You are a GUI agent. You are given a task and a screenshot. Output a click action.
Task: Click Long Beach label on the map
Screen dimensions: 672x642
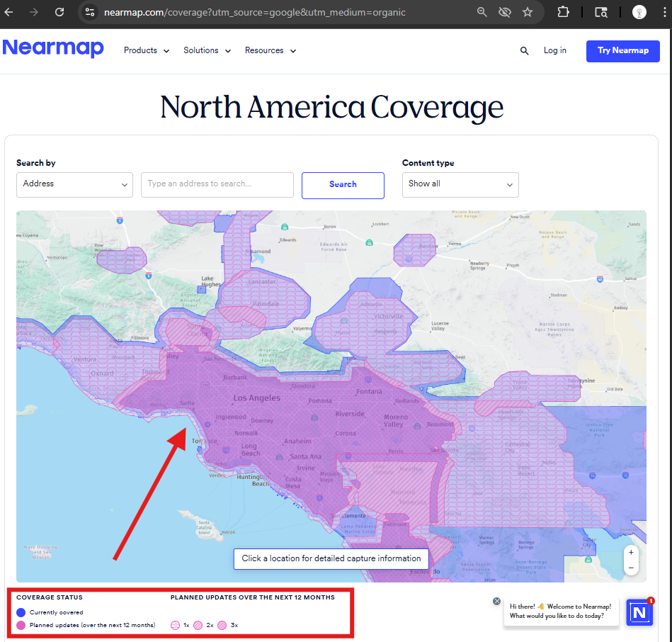click(x=250, y=449)
